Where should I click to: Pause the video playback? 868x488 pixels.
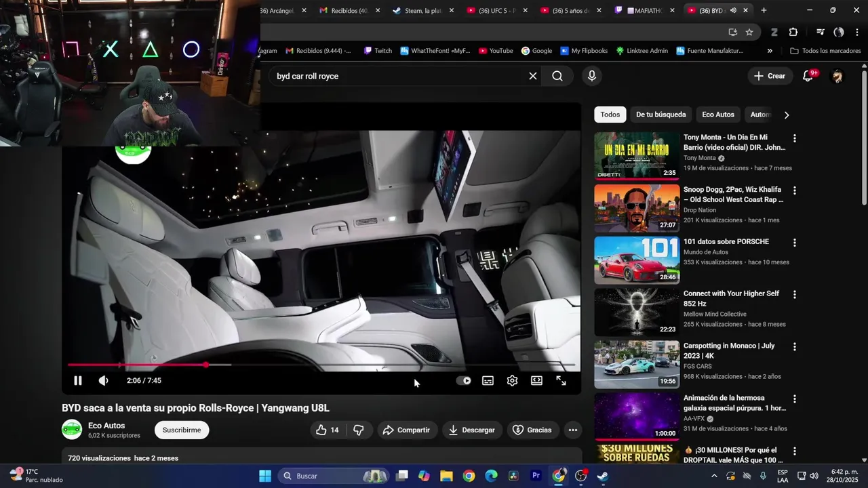tap(78, 381)
